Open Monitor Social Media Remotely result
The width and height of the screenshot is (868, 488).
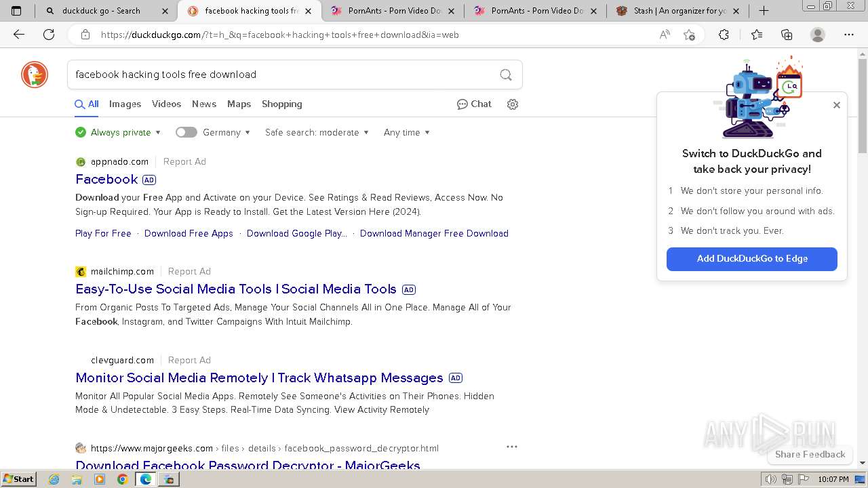click(x=259, y=378)
